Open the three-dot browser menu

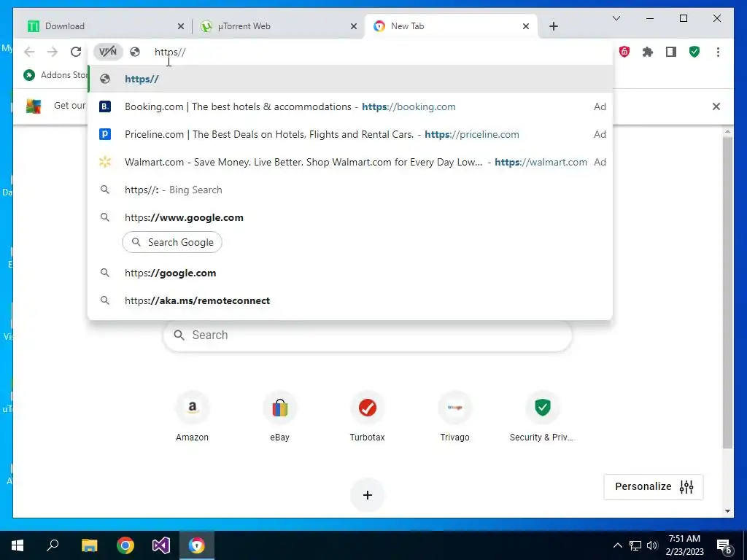pyautogui.click(x=718, y=52)
